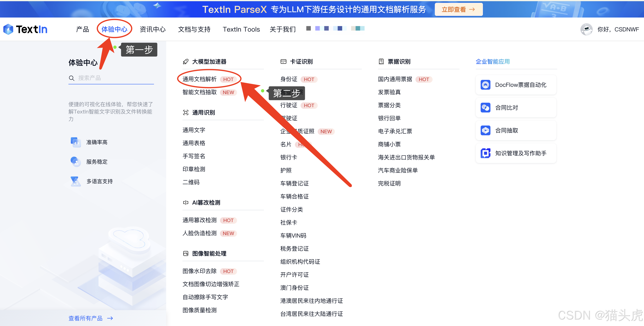Open the 资讯中心 menu
Image resolution: width=644 pixels, height=326 pixels.
point(153,29)
